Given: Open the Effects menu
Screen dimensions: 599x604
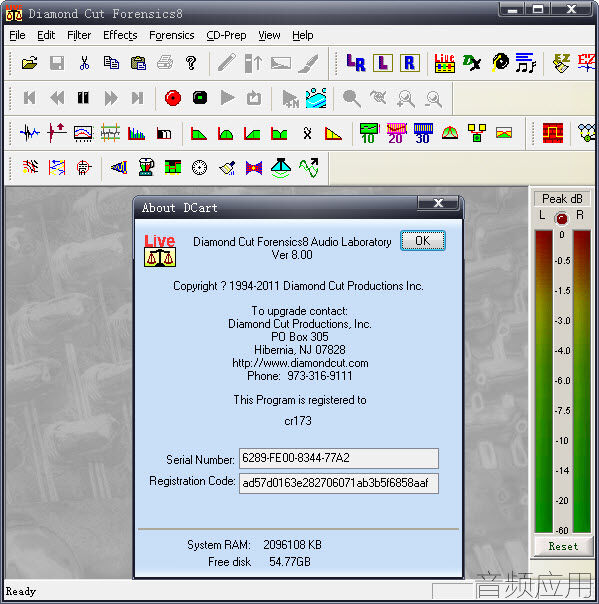Looking at the screenshot, I should (x=120, y=35).
